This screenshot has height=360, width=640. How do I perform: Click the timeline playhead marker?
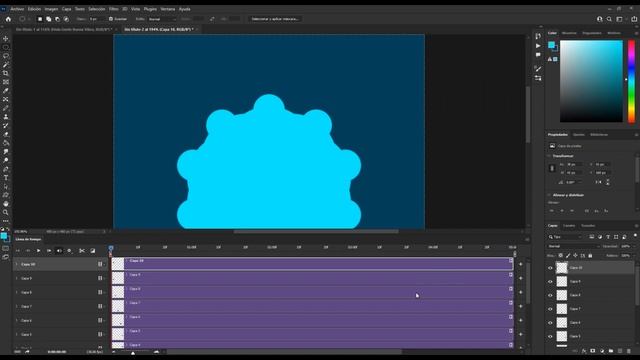pos(111,248)
